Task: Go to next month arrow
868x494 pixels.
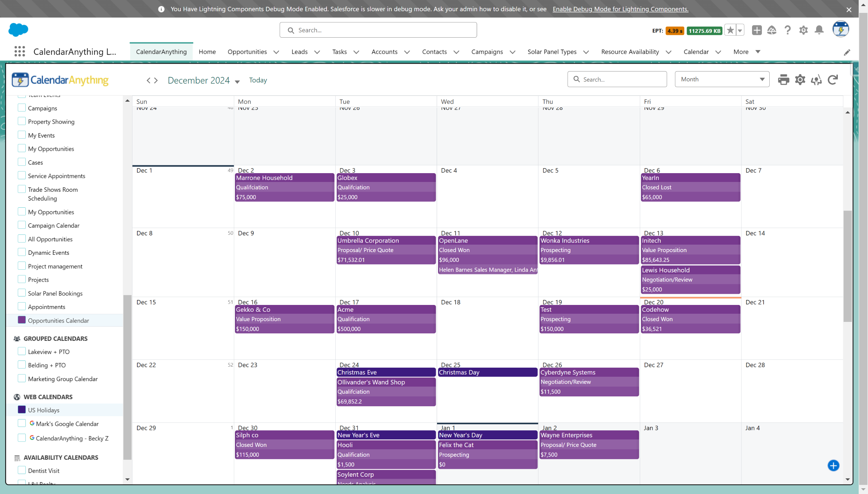Action: (156, 80)
